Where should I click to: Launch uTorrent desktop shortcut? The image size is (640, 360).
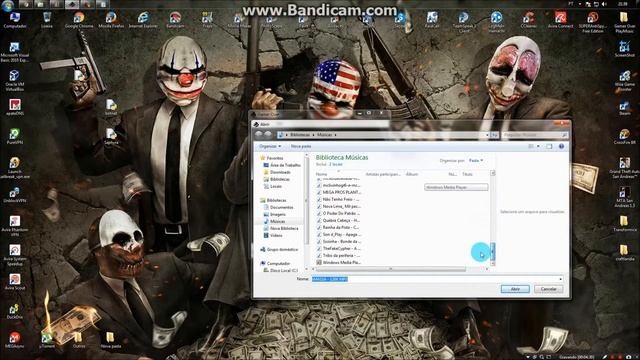click(47, 340)
